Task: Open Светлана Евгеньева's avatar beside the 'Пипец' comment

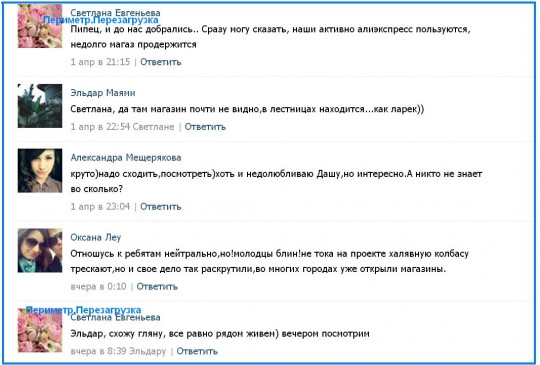Action: pyautogui.click(x=40, y=26)
